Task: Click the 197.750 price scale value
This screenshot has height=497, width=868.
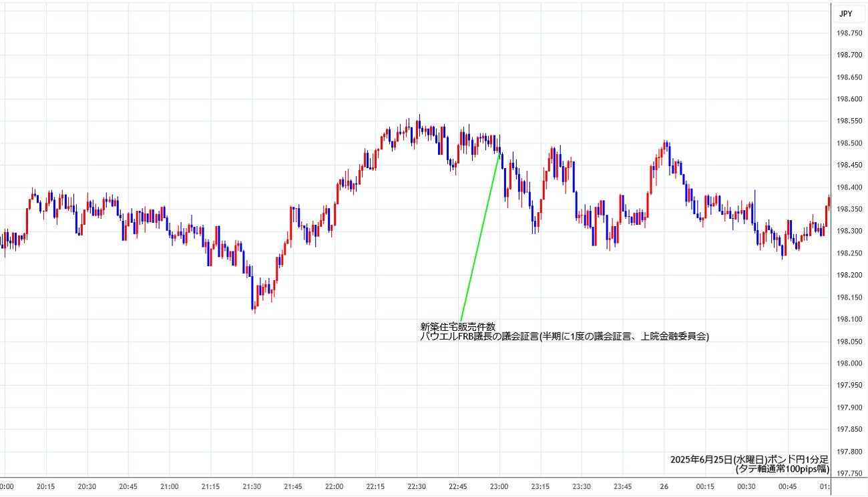Action: click(849, 474)
